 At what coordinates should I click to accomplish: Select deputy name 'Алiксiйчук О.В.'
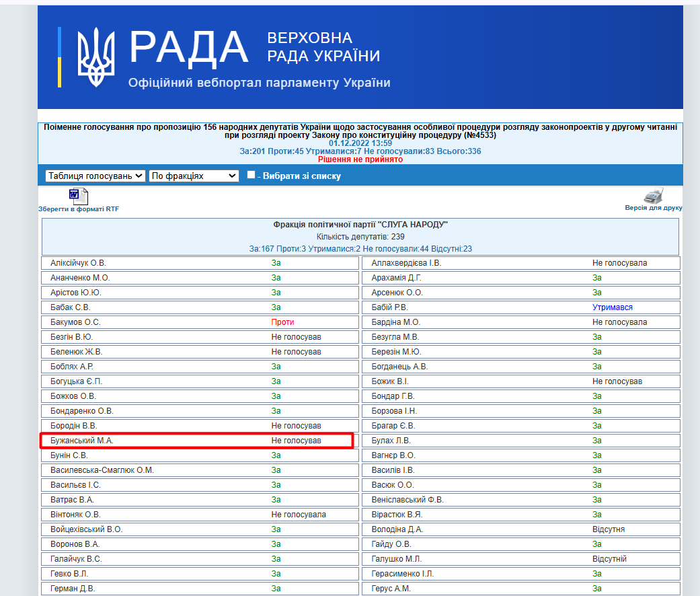pos(78,263)
